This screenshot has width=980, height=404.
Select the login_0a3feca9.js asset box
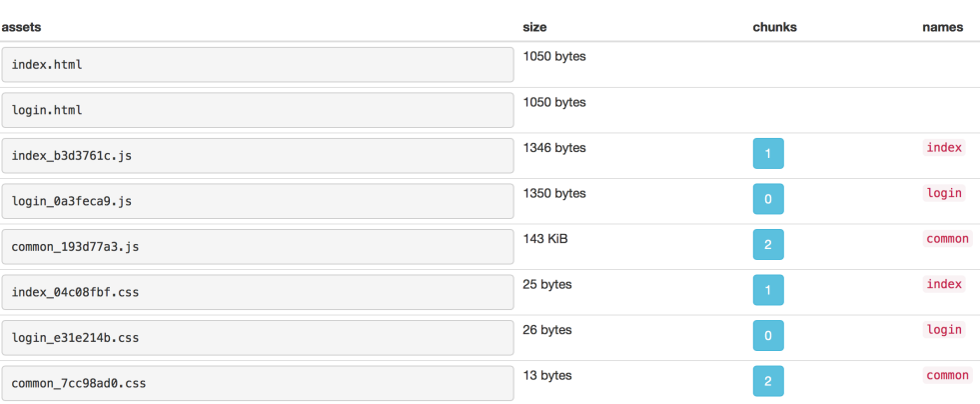point(258,201)
